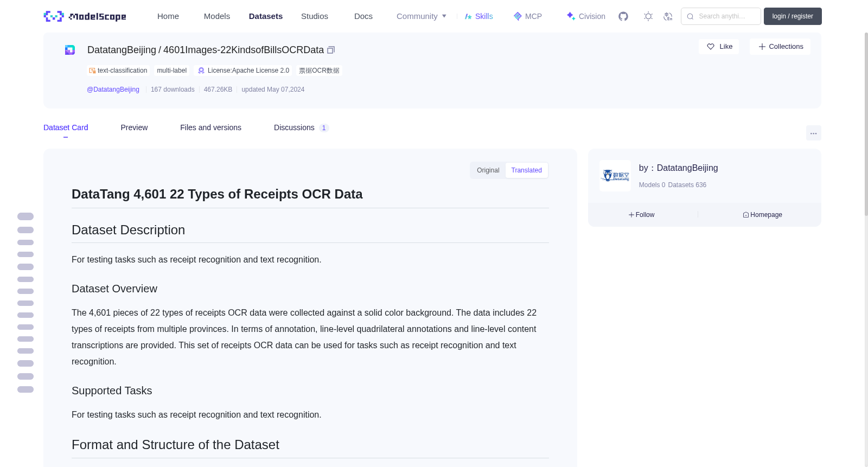Show the Original language version

(x=488, y=170)
